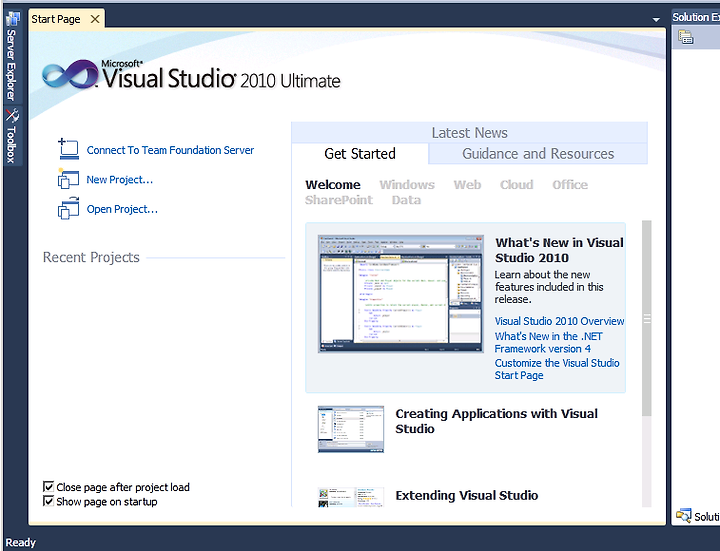Viewport: 720px width, 551px height.
Task: Select the Cloud category
Action: (x=517, y=185)
